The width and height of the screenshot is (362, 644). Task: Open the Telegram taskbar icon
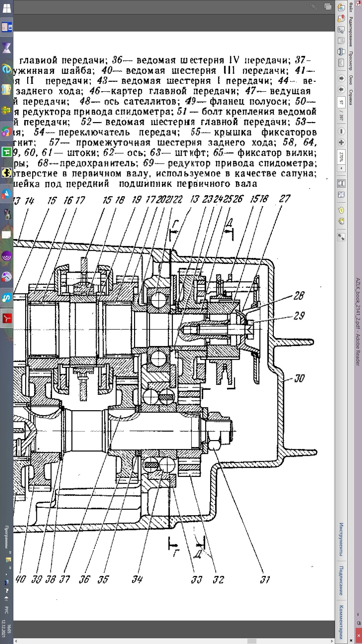(7, 194)
